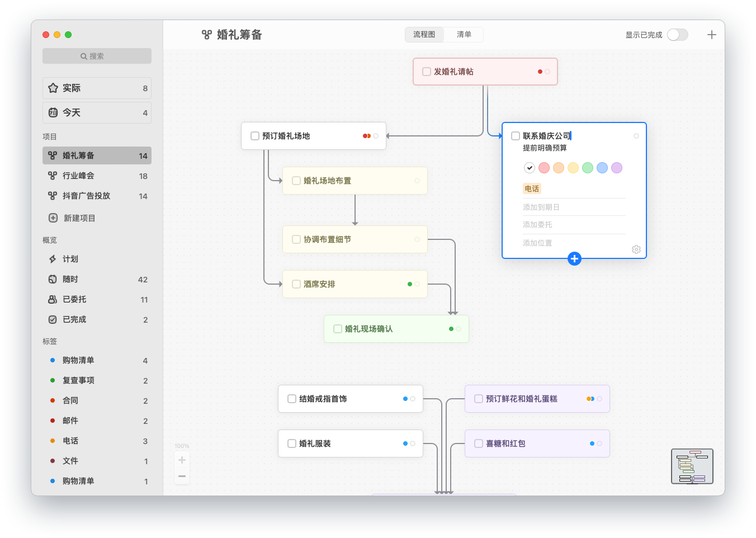Open the 已委托 people icon
756x538 pixels.
(x=53, y=299)
